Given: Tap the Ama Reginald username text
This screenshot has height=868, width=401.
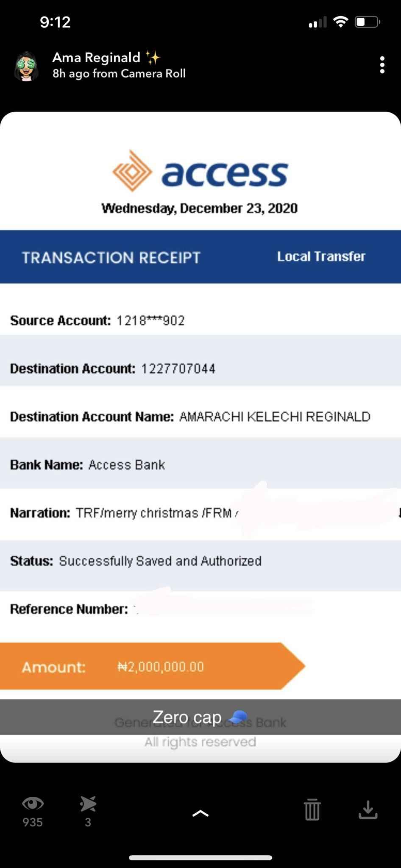Looking at the screenshot, I should click(96, 57).
